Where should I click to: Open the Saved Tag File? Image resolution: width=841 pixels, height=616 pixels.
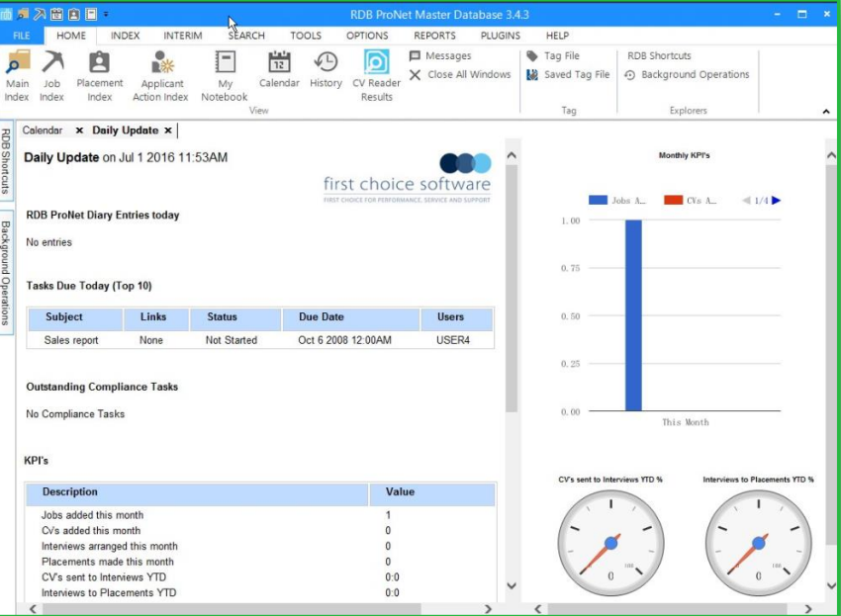coord(568,74)
